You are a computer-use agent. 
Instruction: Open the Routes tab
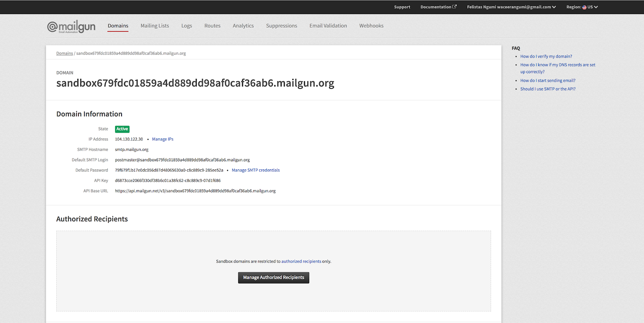coord(213,26)
